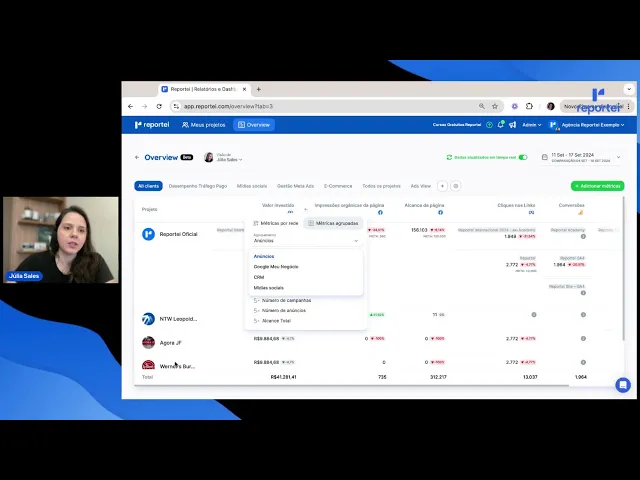Click the browser address bar URL

point(228,107)
